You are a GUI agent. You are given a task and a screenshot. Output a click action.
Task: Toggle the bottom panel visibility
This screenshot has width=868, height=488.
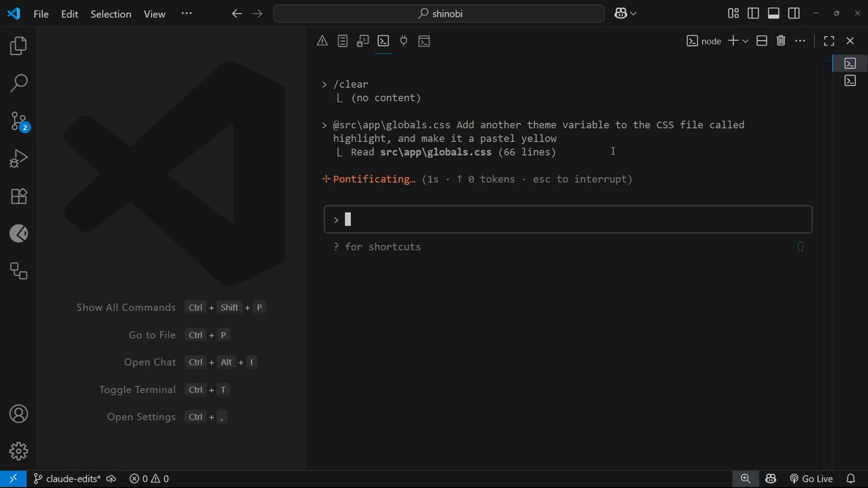[774, 13]
